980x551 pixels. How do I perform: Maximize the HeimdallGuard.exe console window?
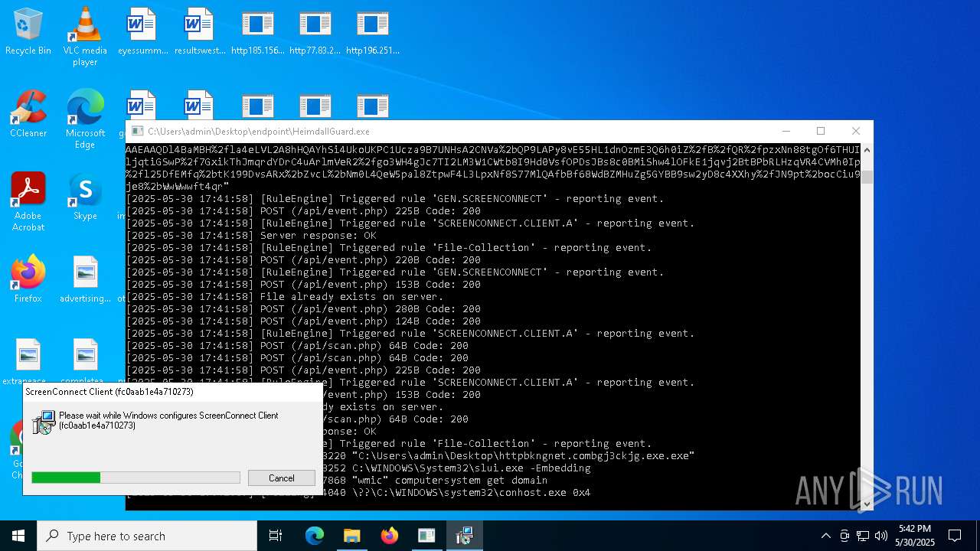pyautogui.click(x=821, y=132)
